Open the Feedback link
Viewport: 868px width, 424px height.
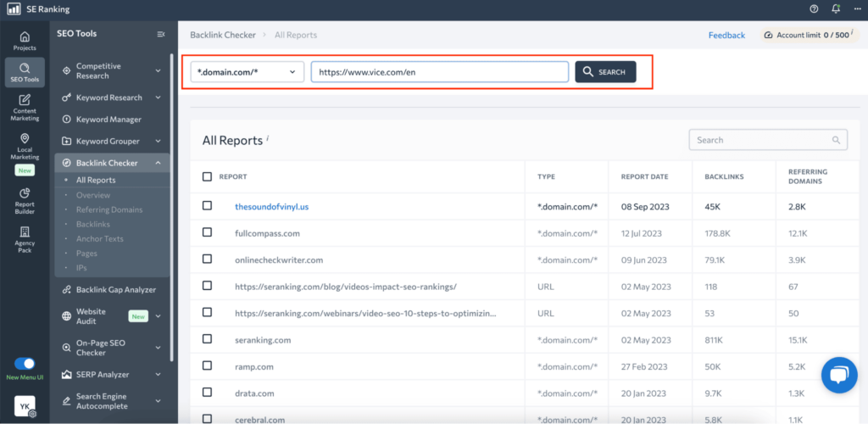pos(726,35)
